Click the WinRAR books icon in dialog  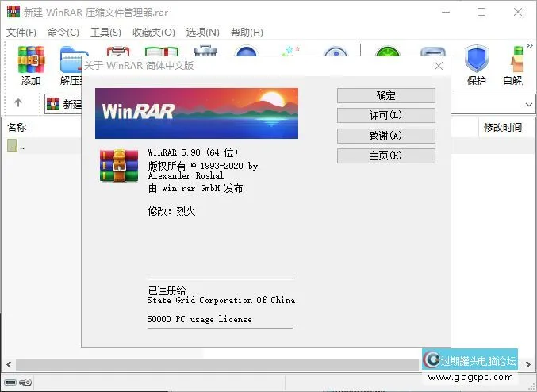coord(119,165)
